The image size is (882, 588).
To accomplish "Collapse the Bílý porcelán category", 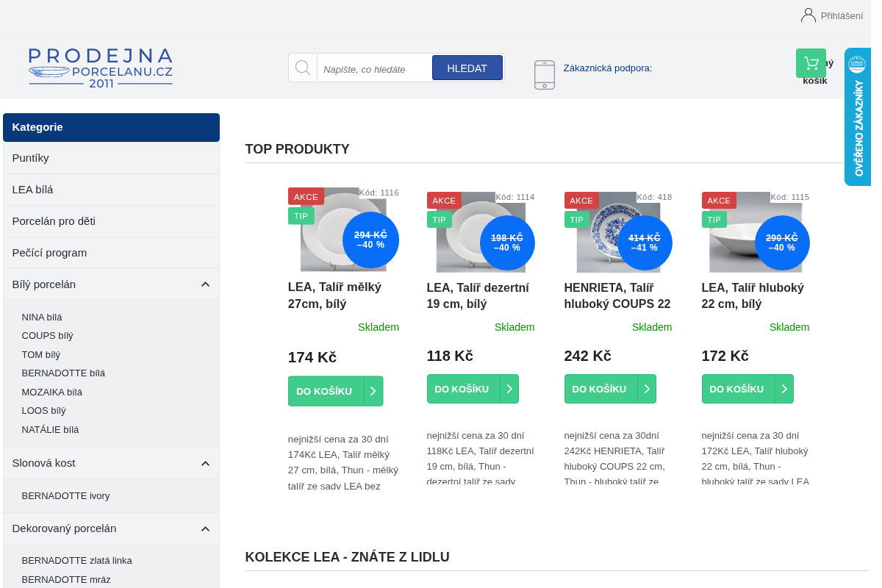I will 205,284.
